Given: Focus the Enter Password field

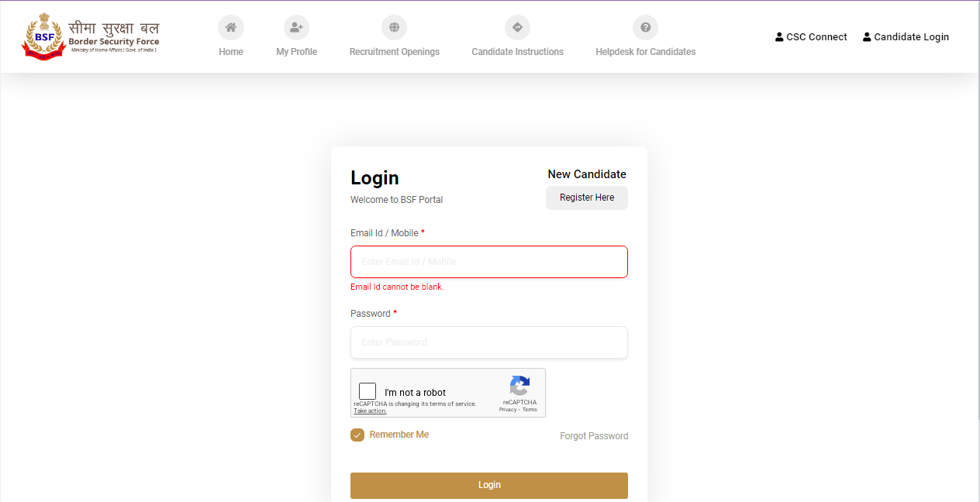Looking at the screenshot, I should (489, 342).
